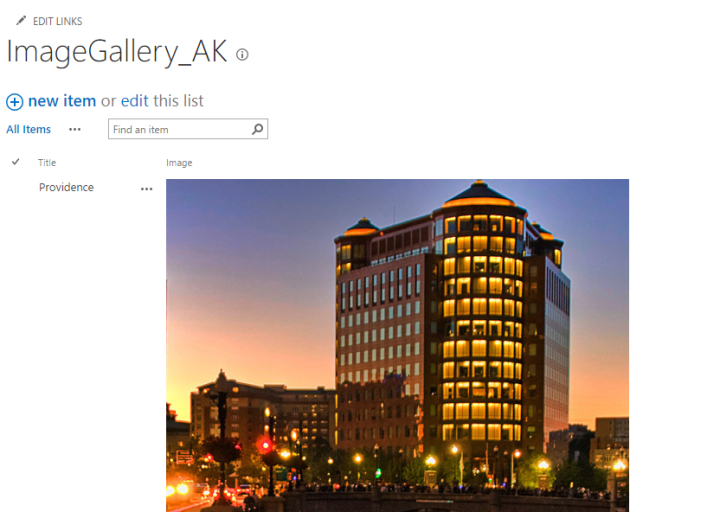Click the "this list" text after edit
The height and width of the screenshot is (512, 720).
pos(178,101)
